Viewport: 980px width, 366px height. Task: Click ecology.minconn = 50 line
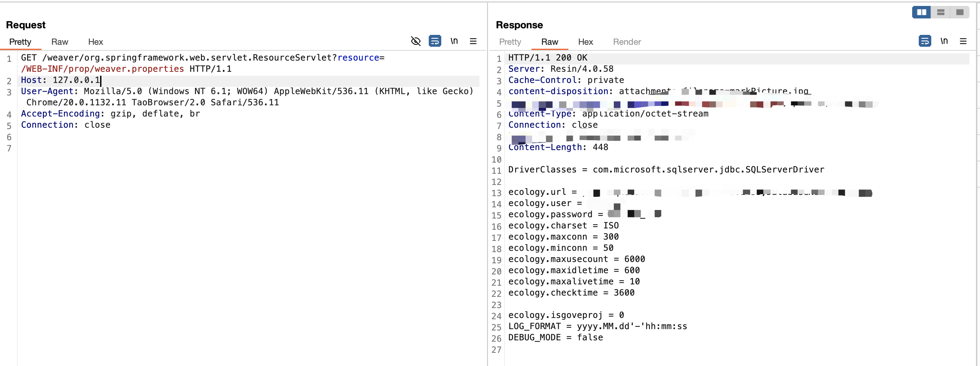[x=561, y=248]
